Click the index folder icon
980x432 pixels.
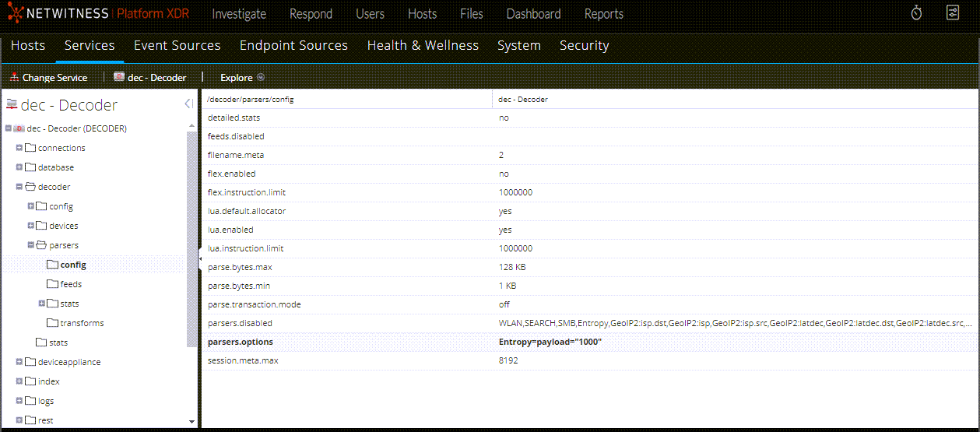30,381
